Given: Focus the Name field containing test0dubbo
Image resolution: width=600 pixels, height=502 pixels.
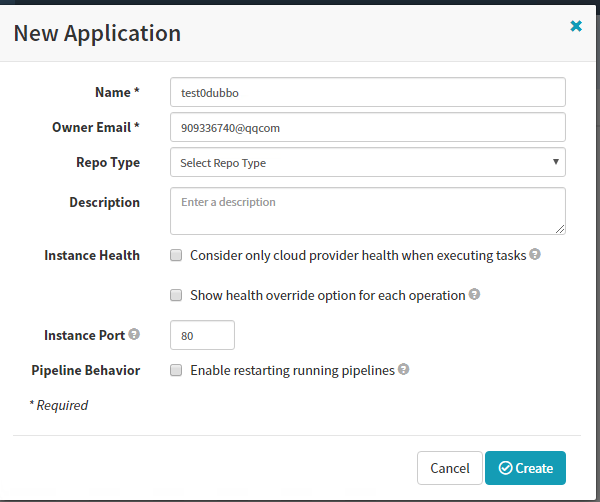Looking at the screenshot, I should click(367, 92).
